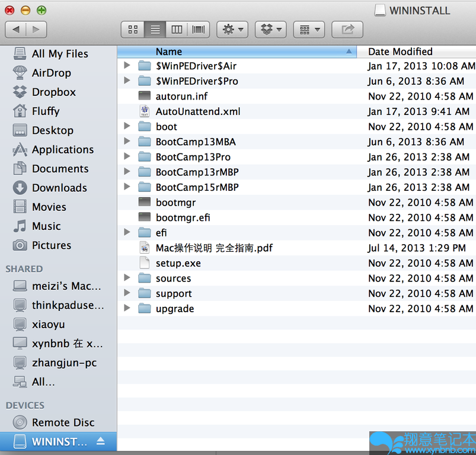Expand the upgrade folder
The image size is (476, 455).
pos(127,308)
